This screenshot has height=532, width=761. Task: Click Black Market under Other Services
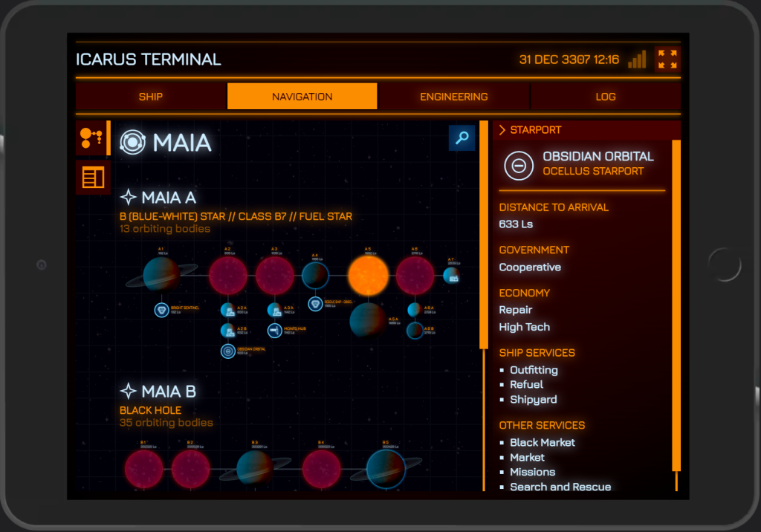tap(542, 442)
